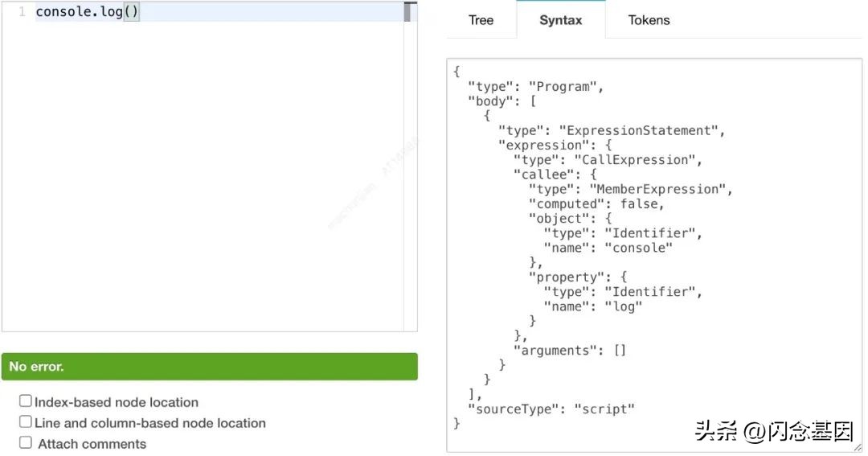Click the "arguments" empty array line
Image resolution: width=868 pixels, height=456 pixels.
(570, 350)
